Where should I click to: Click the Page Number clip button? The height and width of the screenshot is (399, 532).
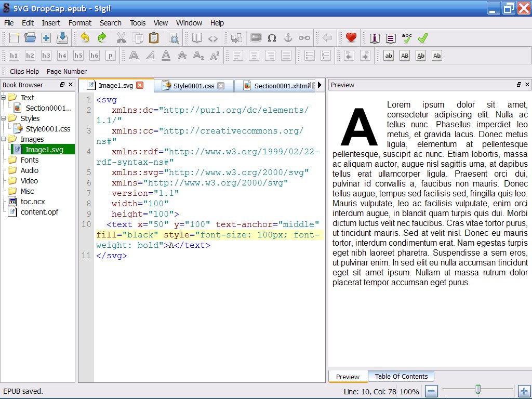[66, 72]
